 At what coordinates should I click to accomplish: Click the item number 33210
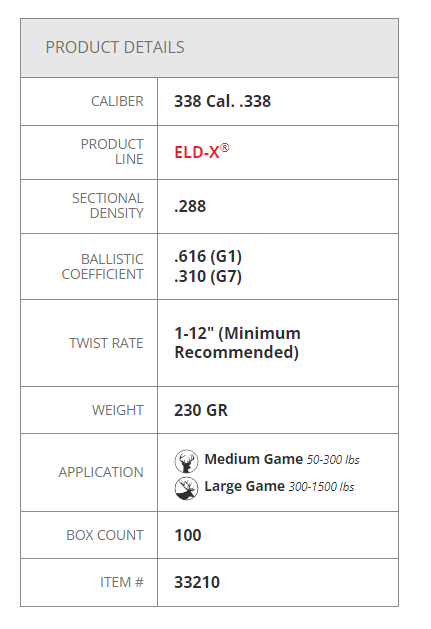197,582
